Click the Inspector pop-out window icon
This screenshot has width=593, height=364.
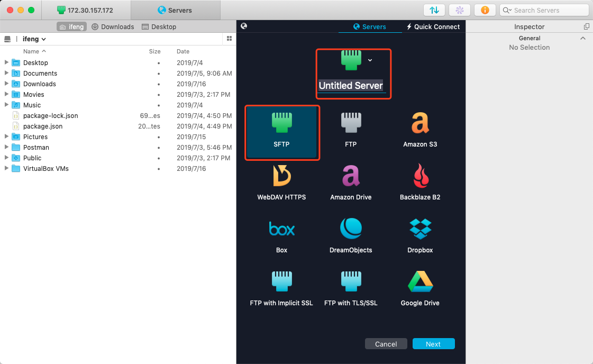coord(587,26)
